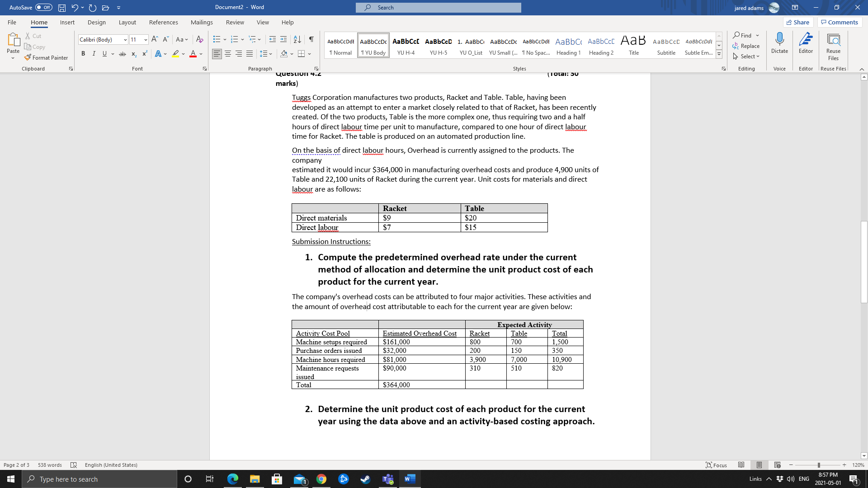This screenshot has height=488, width=868.
Task: Click the zoom slider handle
Action: 819,465
